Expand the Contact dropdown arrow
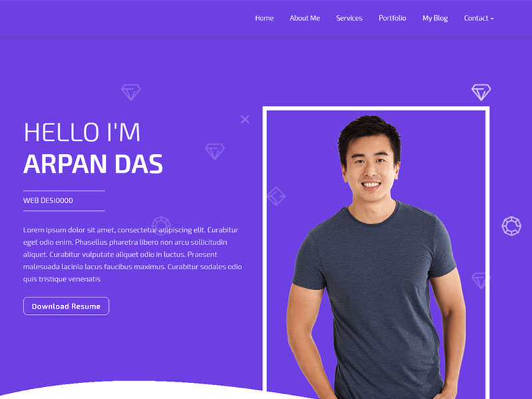532x399 pixels. click(492, 19)
